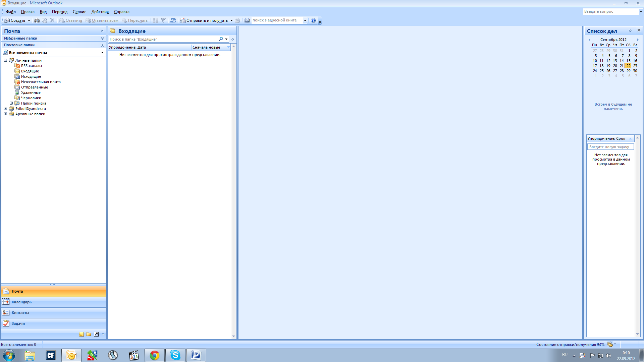The image size is (644, 362).
Task: Click the Delete X toolbar icon
Action: click(52, 20)
